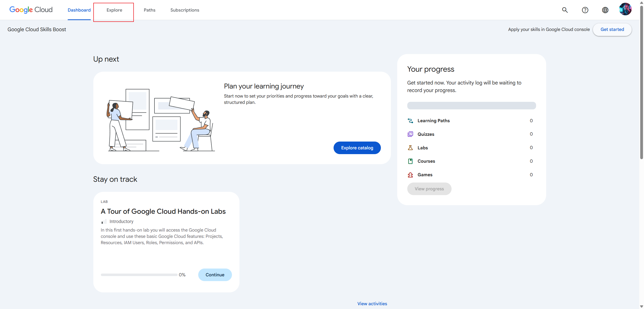Viewport: 644px width, 309px height.
Task: Continue the Tour of Hands-on Labs
Action: point(215,275)
